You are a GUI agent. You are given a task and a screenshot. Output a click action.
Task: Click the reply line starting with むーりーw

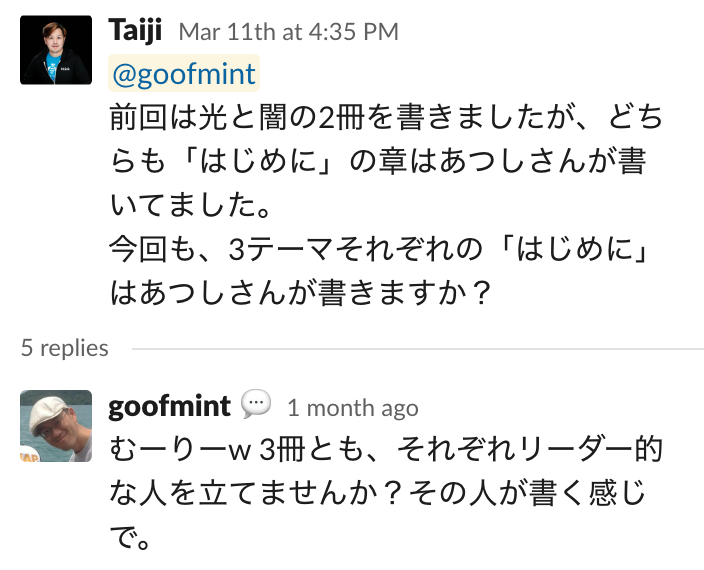pyautogui.click(x=385, y=450)
